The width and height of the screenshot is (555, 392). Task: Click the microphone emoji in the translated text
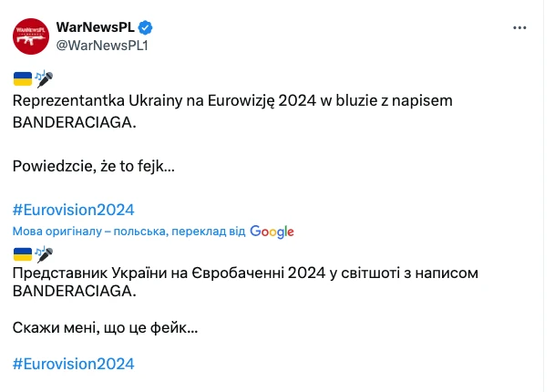(x=45, y=254)
